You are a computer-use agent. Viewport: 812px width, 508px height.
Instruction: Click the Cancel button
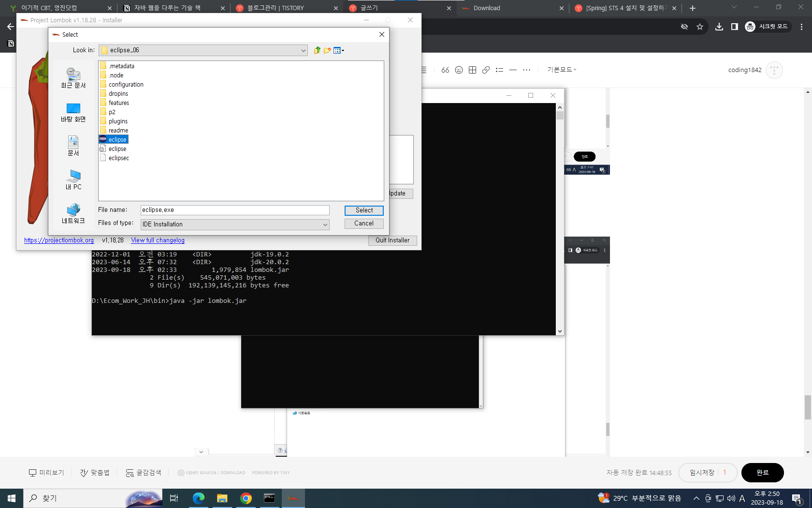364,224
